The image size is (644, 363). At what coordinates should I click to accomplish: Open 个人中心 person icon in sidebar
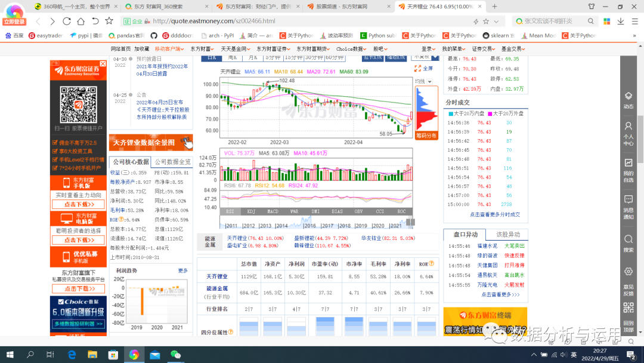(628, 126)
